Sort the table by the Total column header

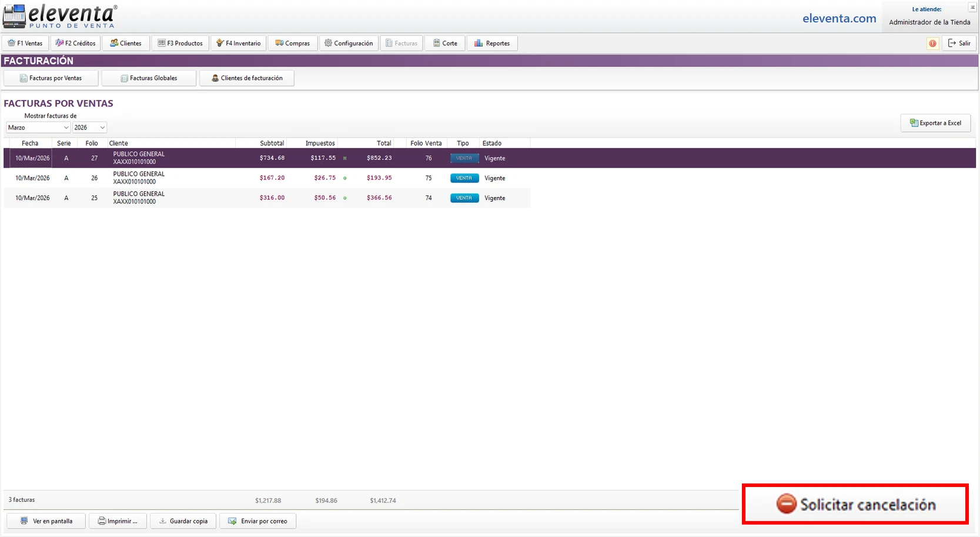tap(383, 144)
